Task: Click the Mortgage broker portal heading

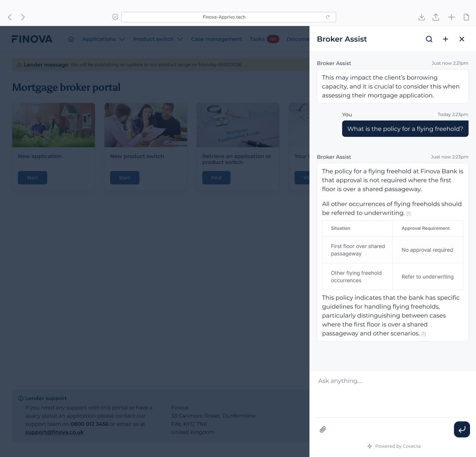Action: click(67, 87)
